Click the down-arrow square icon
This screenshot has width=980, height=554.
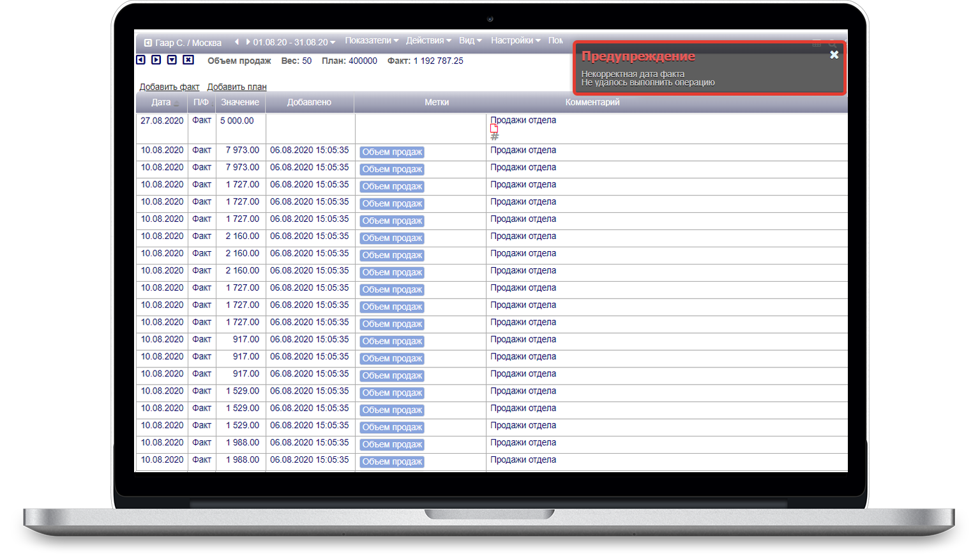tap(172, 60)
